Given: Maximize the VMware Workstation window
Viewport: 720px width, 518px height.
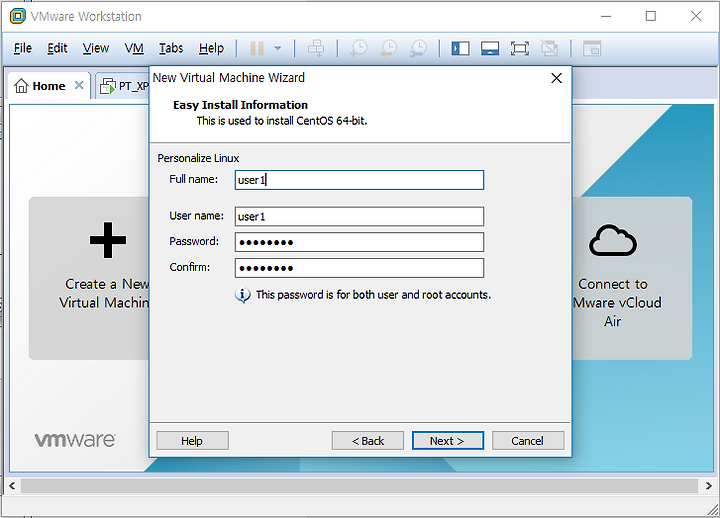Looking at the screenshot, I should click(651, 17).
